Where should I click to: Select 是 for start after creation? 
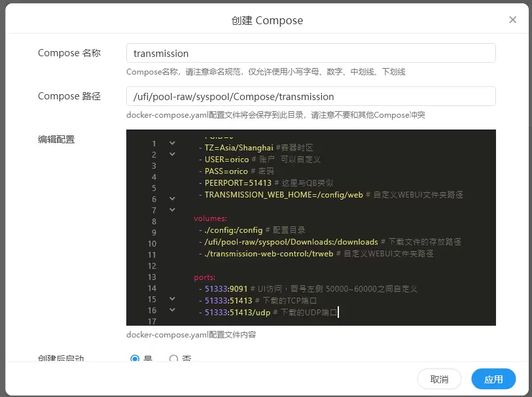pos(135,358)
